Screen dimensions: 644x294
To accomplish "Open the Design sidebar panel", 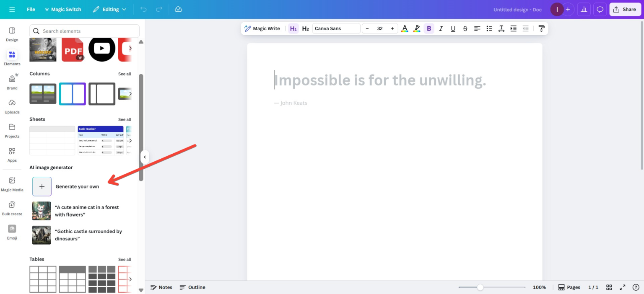I will point(12,34).
